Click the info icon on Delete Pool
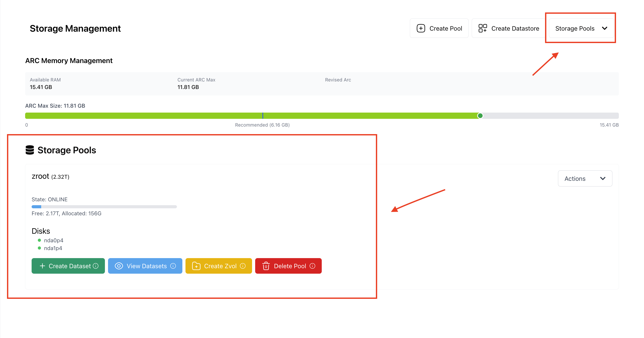Screen dimensions: 644x338 (x=312, y=266)
